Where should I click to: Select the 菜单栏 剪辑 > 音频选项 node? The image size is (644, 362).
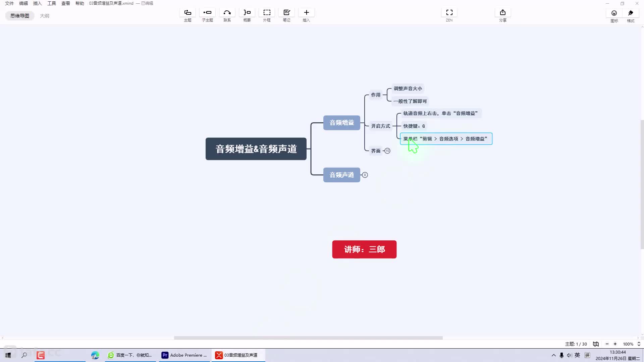[x=446, y=139]
